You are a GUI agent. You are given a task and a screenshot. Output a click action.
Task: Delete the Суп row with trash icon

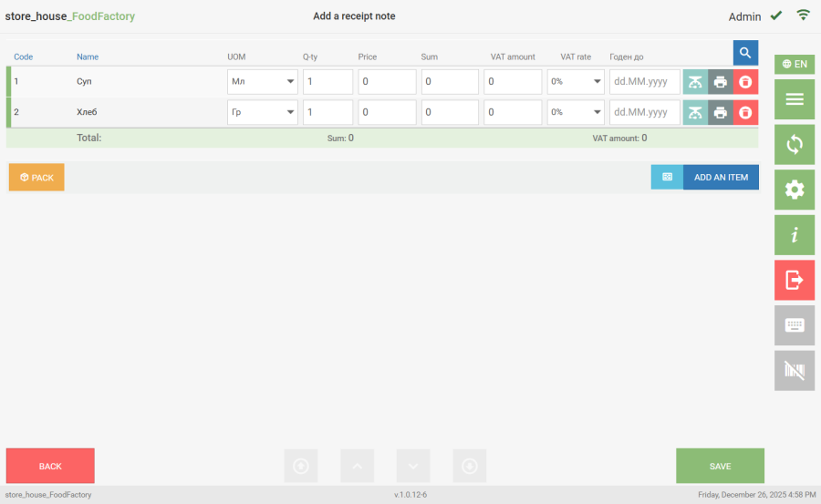point(745,82)
